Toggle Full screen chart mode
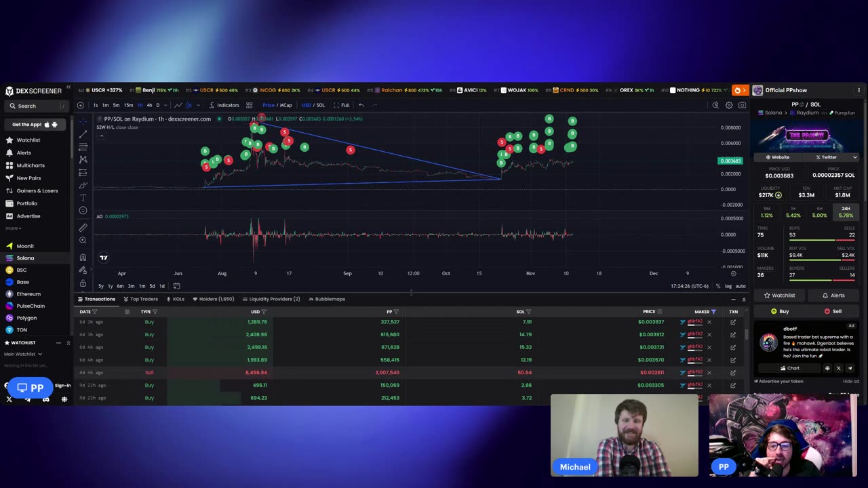Image resolution: width=868 pixels, height=488 pixels. tap(342, 105)
